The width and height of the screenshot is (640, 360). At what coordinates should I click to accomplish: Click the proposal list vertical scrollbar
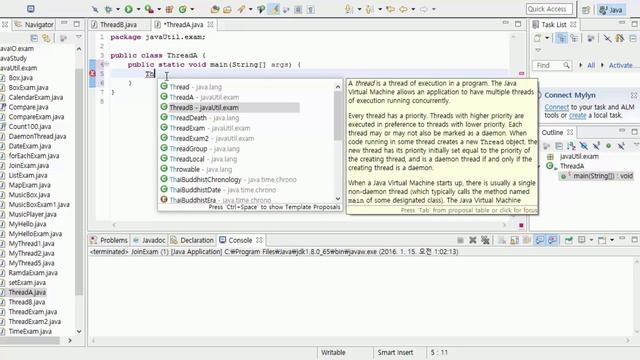(338, 142)
